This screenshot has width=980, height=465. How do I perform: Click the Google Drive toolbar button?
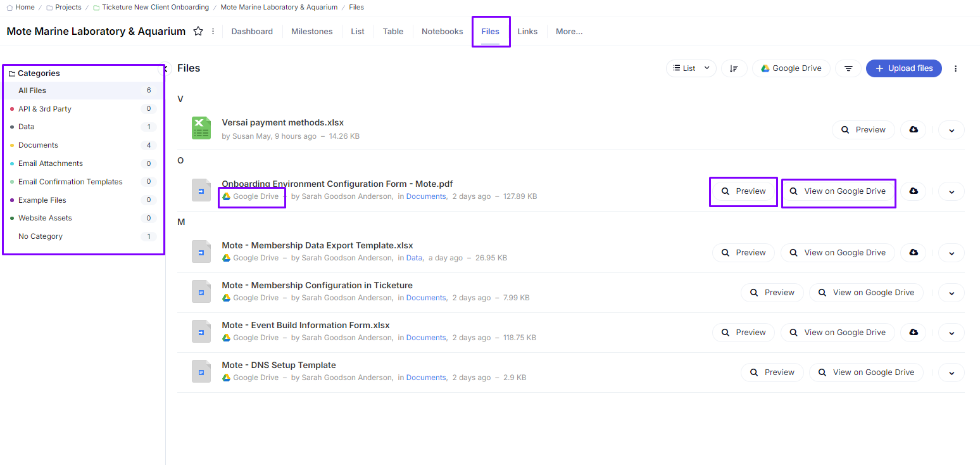point(791,68)
